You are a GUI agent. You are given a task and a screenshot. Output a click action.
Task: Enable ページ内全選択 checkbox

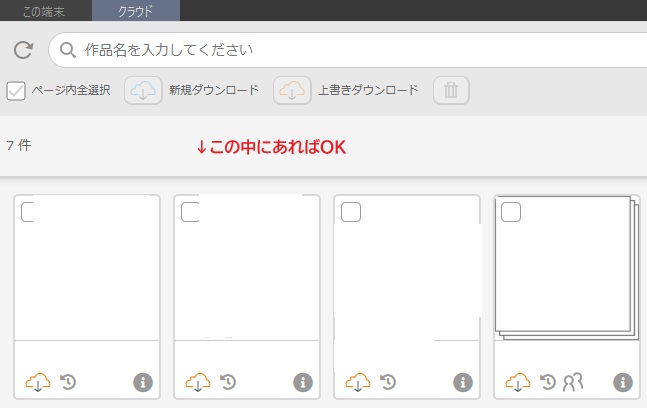tap(16, 90)
